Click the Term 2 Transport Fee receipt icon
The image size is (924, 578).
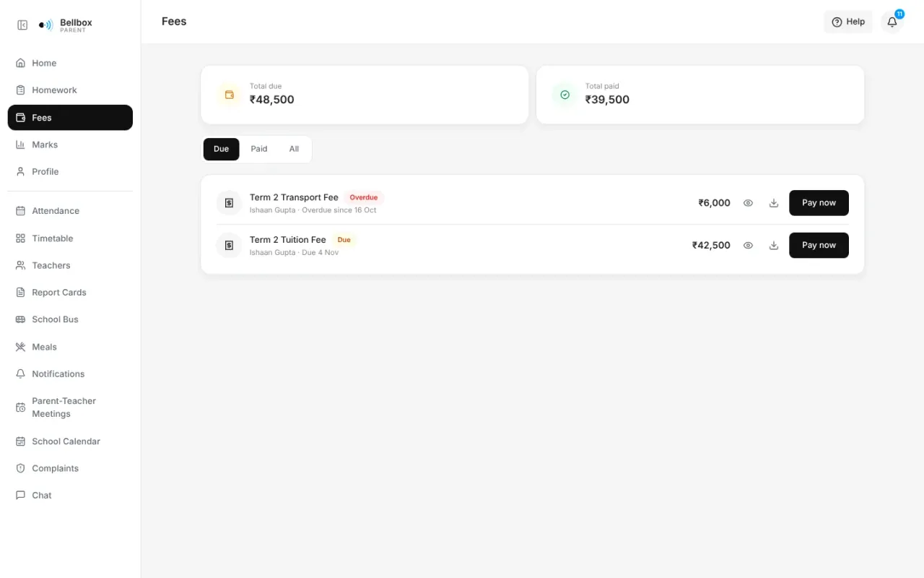(x=229, y=203)
